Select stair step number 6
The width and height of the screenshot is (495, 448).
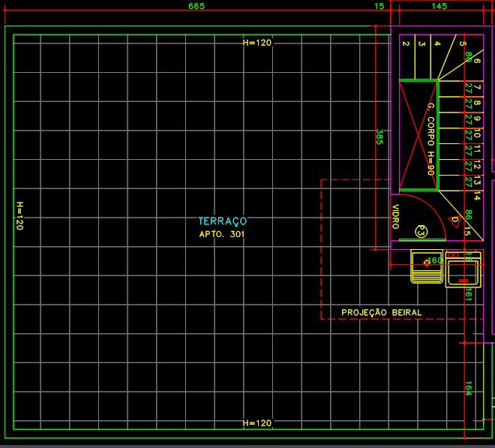point(477,61)
